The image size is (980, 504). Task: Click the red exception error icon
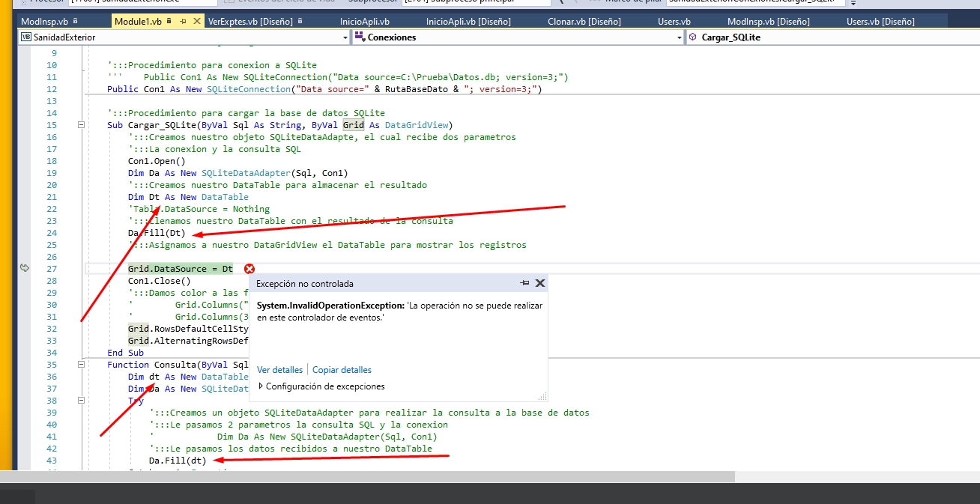(249, 269)
